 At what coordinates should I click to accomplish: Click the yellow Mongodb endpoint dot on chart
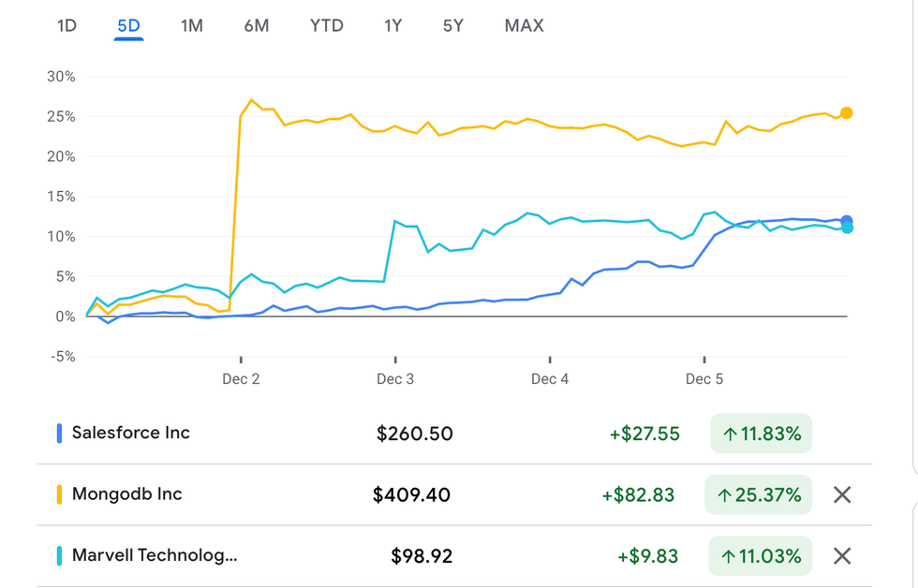(x=847, y=113)
